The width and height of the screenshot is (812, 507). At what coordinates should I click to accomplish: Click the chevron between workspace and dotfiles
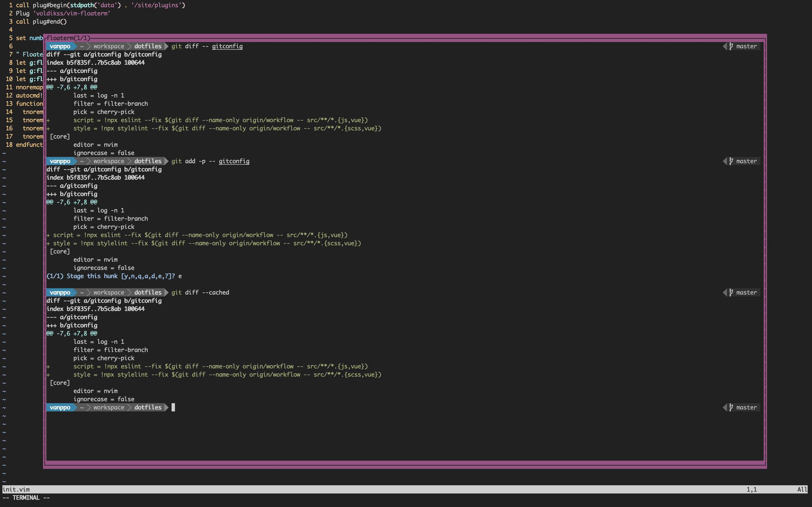point(130,46)
